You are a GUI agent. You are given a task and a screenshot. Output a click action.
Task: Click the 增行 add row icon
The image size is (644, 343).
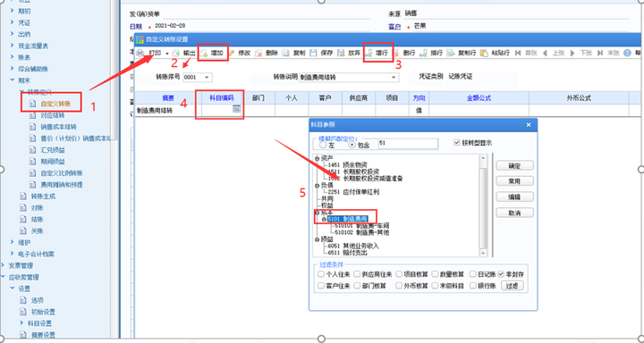[x=369, y=53]
